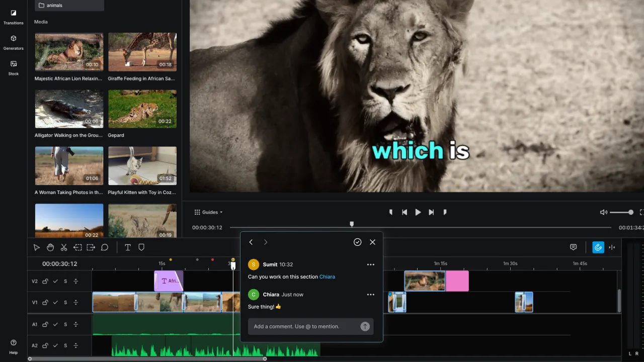Expand the Guides dropdown
This screenshot has width=644, height=362.
209,212
